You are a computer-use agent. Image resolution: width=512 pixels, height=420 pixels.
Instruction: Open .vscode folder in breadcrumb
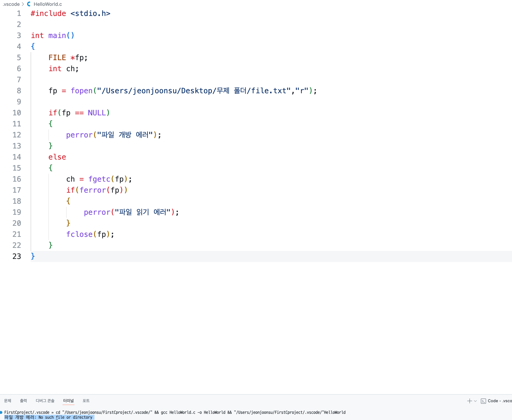(11, 4)
